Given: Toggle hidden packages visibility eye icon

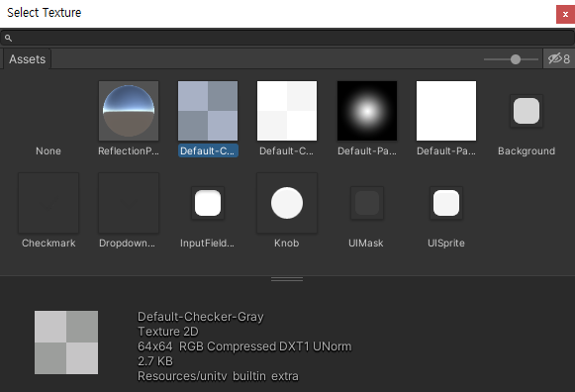Looking at the screenshot, I should coord(559,58).
